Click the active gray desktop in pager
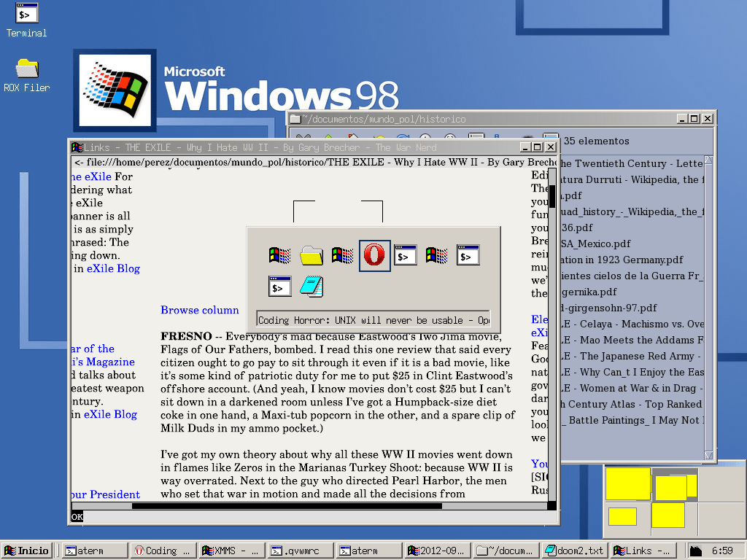The height and width of the screenshot is (560, 747). [675, 484]
